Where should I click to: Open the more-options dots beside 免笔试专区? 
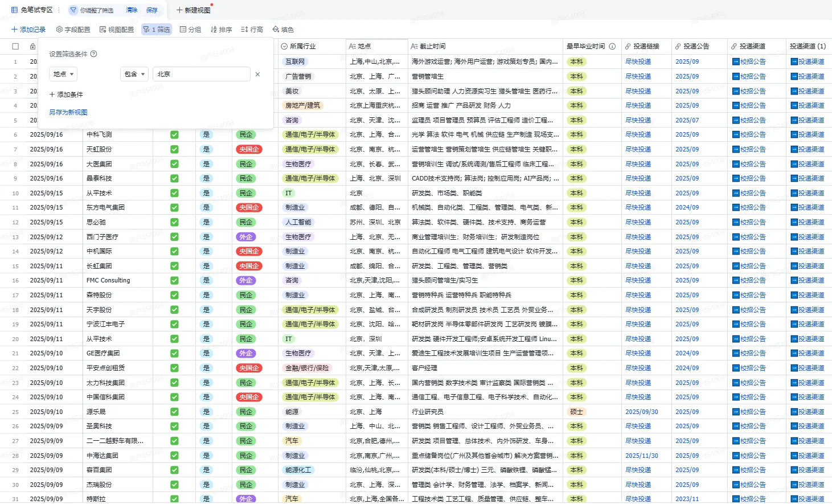click(59, 10)
